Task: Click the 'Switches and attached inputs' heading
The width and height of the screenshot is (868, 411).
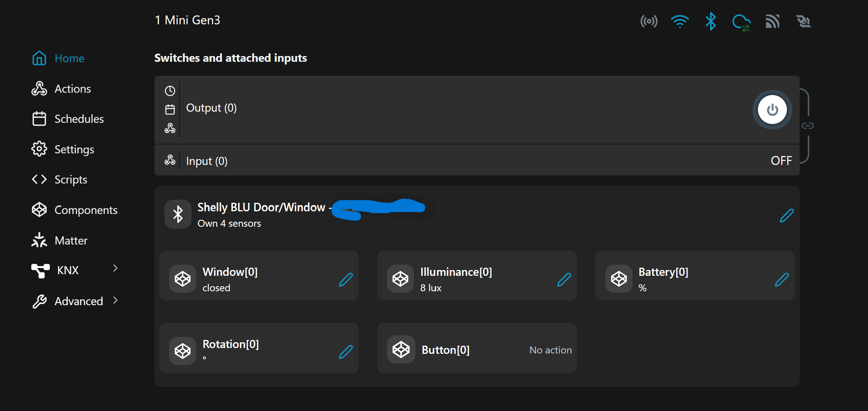Action: pos(231,58)
